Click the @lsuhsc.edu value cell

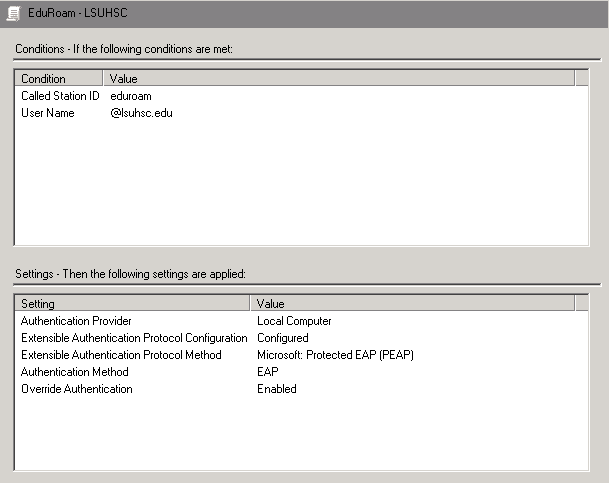point(142,113)
